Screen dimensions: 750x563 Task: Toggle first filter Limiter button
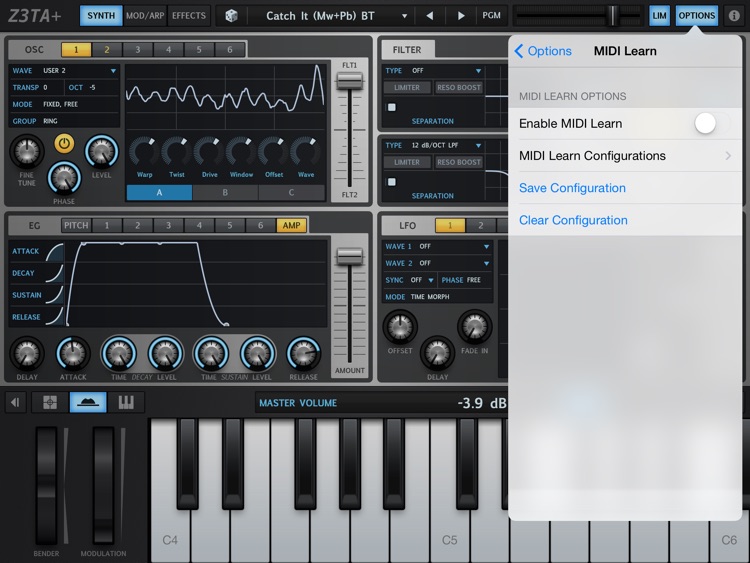point(407,88)
